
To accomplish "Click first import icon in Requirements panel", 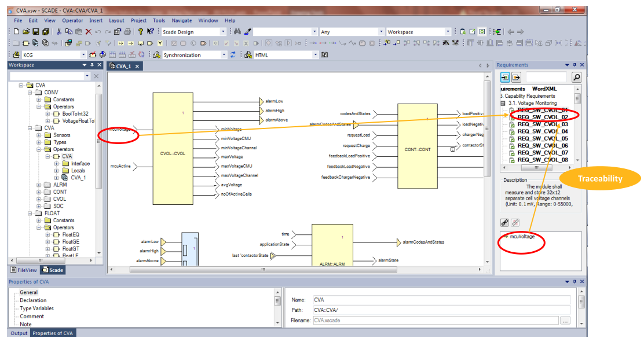I will [x=505, y=77].
